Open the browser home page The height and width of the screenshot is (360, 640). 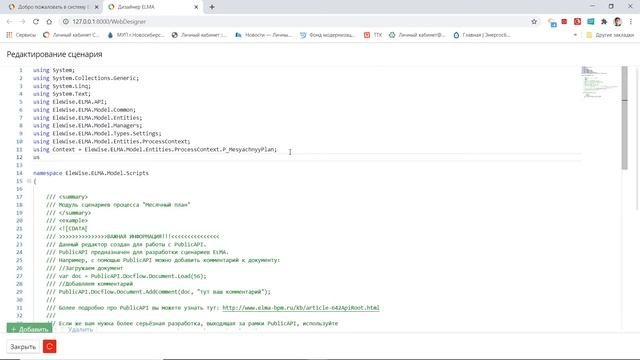[49, 22]
